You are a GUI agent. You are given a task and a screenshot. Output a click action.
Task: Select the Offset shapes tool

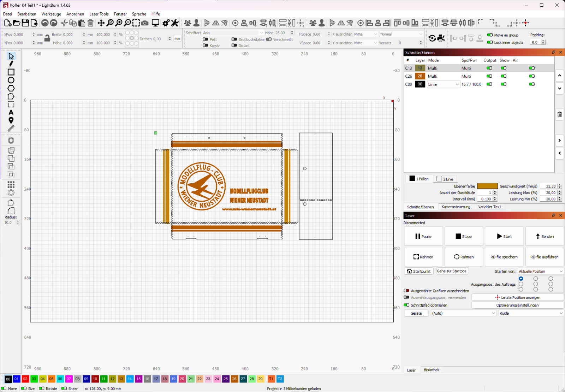(x=11, y=141)
